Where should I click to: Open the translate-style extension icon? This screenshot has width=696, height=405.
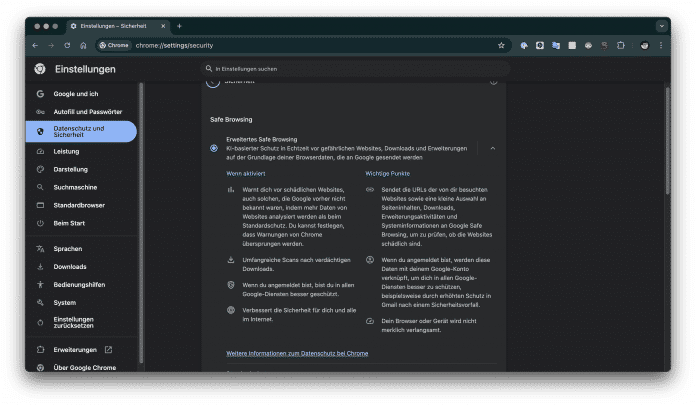(556, 45)
